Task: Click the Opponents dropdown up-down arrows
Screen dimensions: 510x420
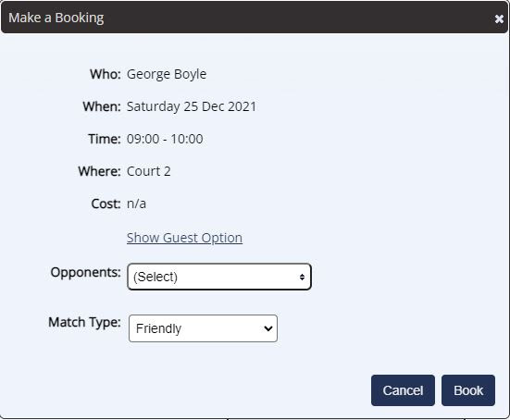Action: pos(302,277)
